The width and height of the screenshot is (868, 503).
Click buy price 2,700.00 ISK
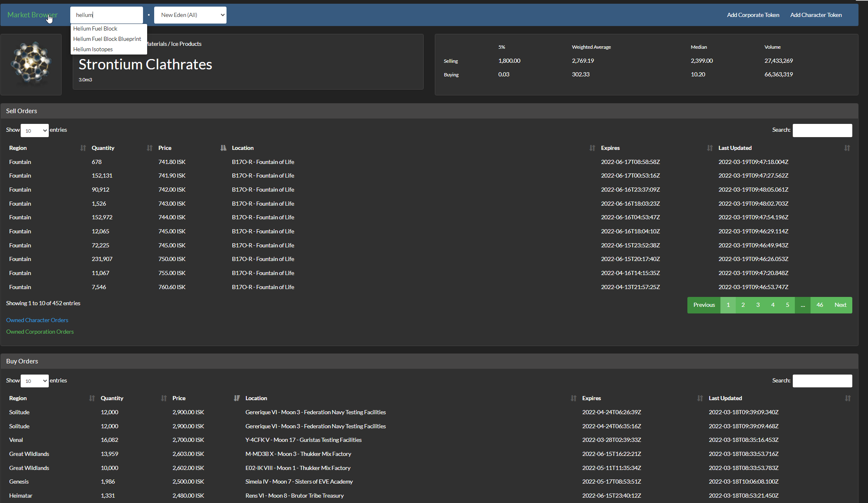[188, 440]
